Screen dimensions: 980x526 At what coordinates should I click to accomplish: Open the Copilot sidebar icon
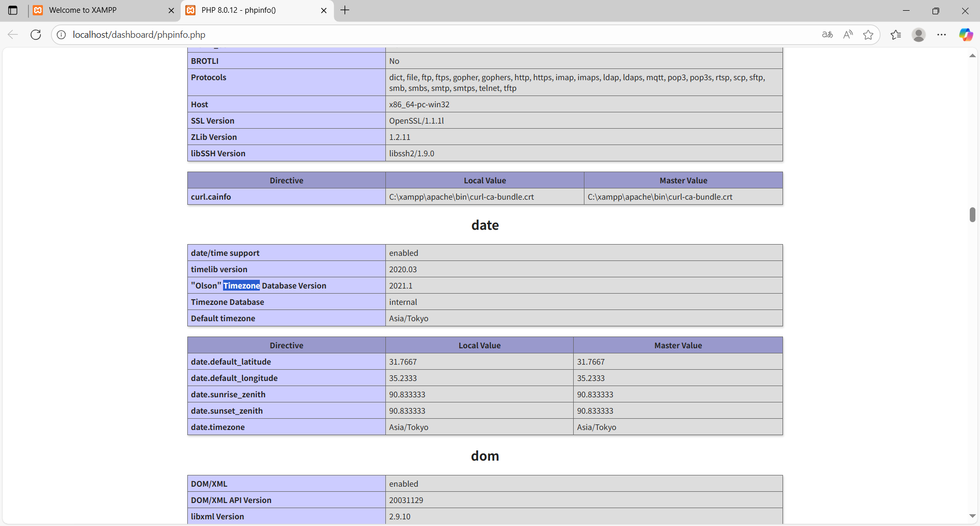(966, 35)
